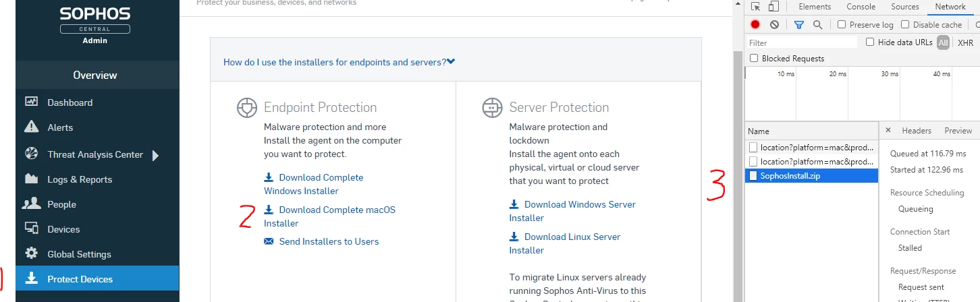Expand the Threat Analysis Center arrow

[155, 156]
